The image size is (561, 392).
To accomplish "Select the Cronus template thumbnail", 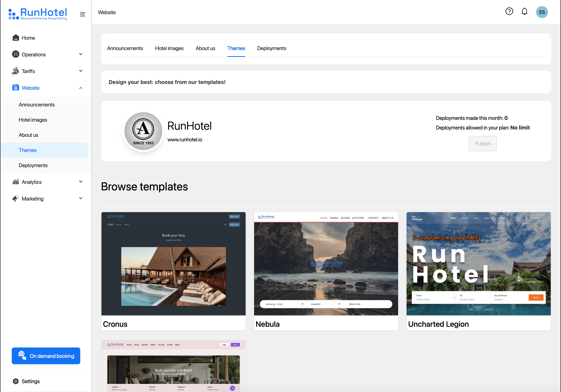I will 173,264.
